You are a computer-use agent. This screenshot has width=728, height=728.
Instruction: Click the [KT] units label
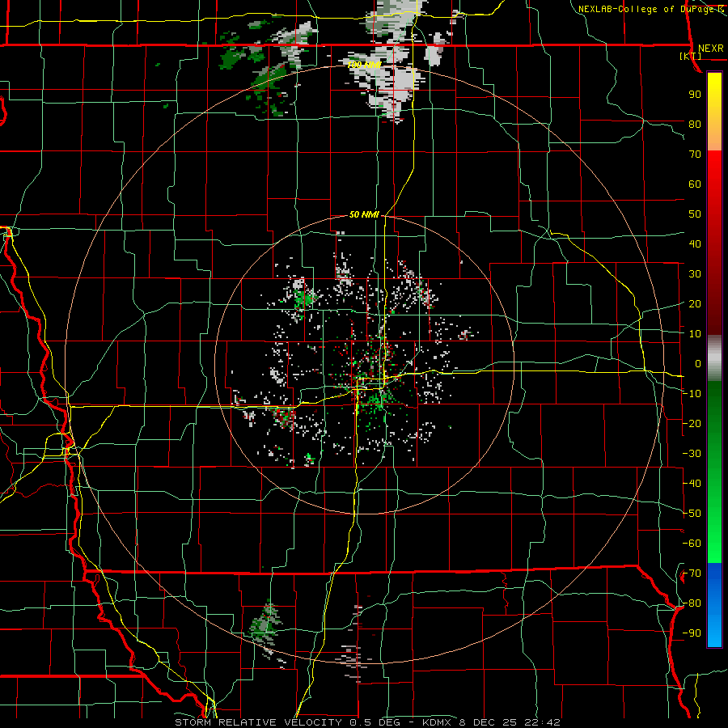pos(691,56)
